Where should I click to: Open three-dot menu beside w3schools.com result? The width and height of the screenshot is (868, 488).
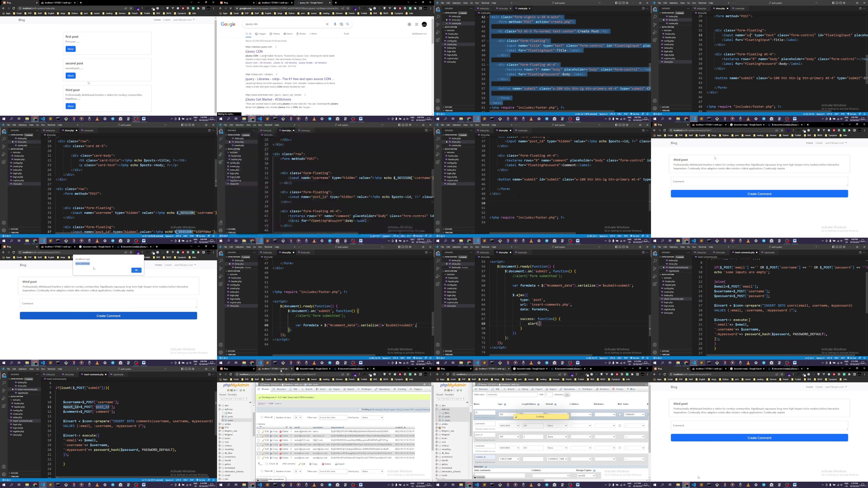click(x=305, y=95)
